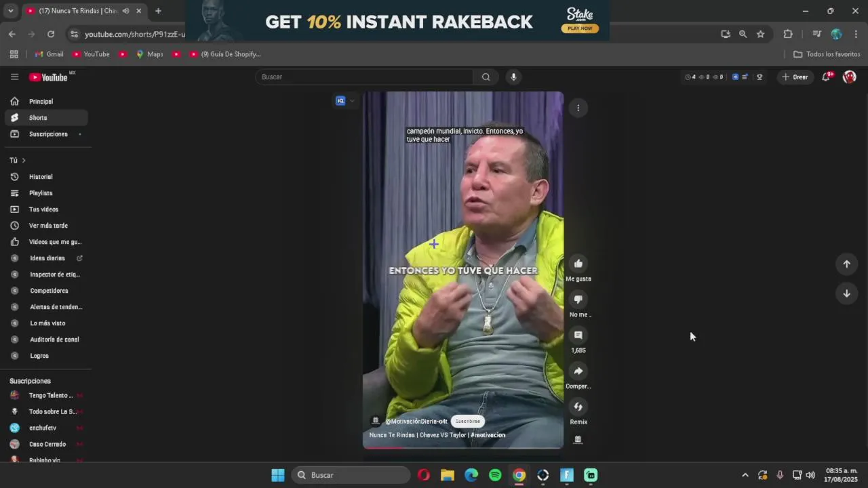This screenshot has height=488, width=868.
Task: Open Auditoría de canal
Action: point(46,340)
